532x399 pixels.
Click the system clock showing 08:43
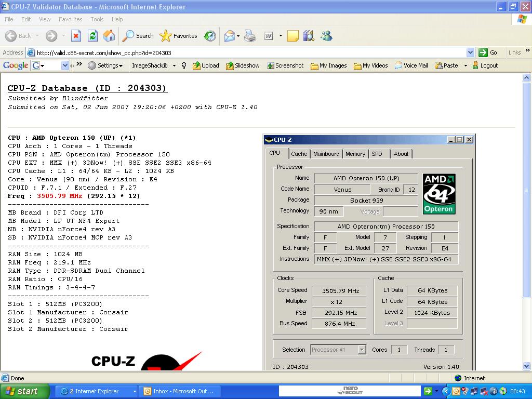517,392
